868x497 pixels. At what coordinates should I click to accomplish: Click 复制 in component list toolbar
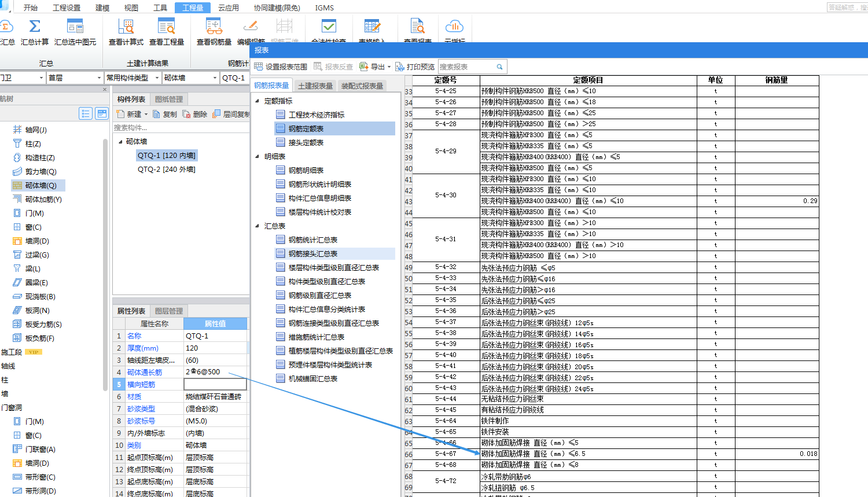tap(165, 115)
